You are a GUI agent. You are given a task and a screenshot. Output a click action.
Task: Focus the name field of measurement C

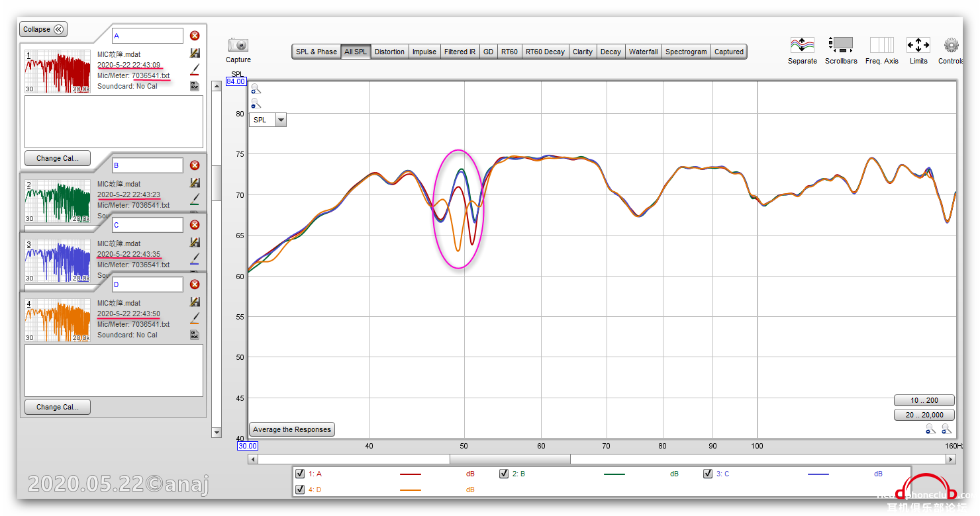coord(148,225)
